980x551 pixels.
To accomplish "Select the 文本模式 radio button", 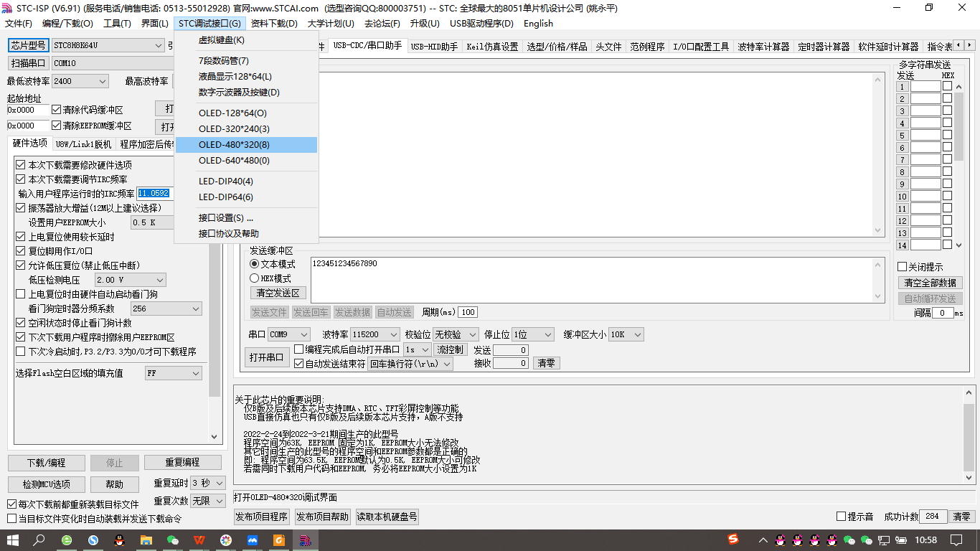I will coord(254,264).
